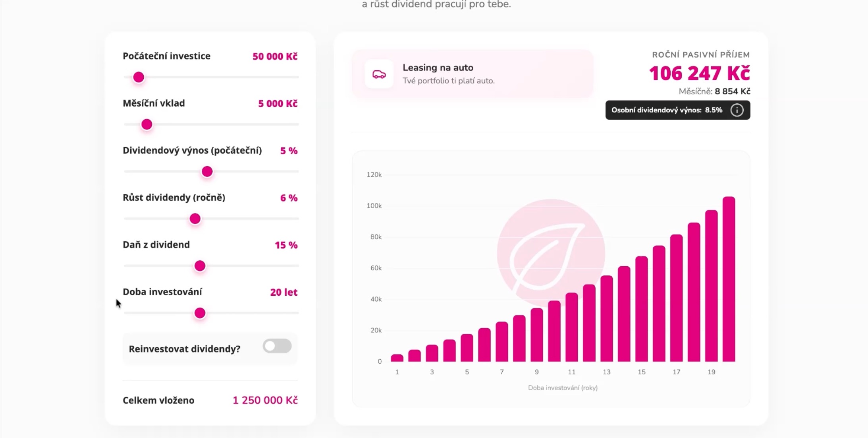Click Počáteční investice slider handle
868x438 pixels.
click(139, 77)
